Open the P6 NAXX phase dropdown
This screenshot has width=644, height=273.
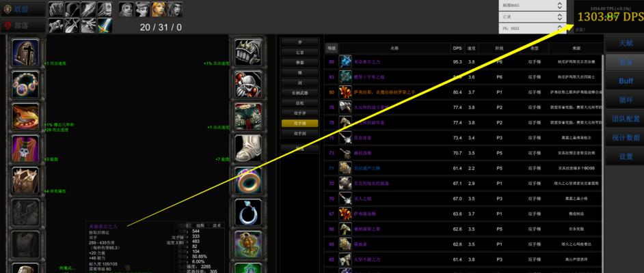[x=533, y=29]
